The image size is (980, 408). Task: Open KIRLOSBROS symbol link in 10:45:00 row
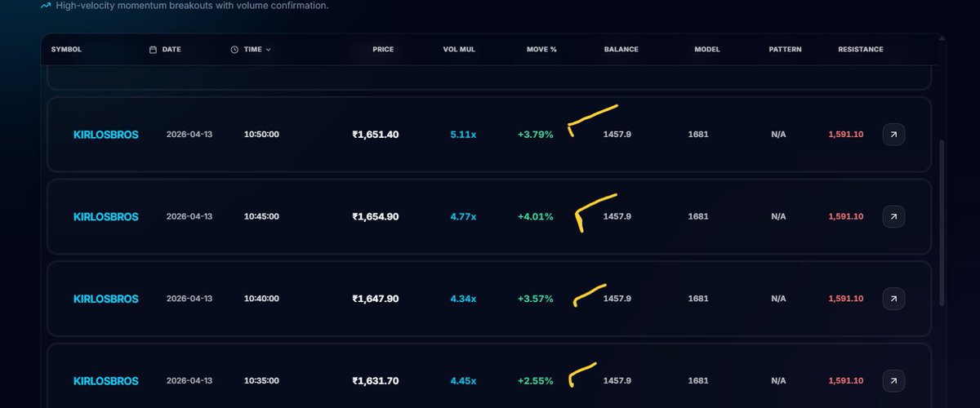[x=106, y=217]
